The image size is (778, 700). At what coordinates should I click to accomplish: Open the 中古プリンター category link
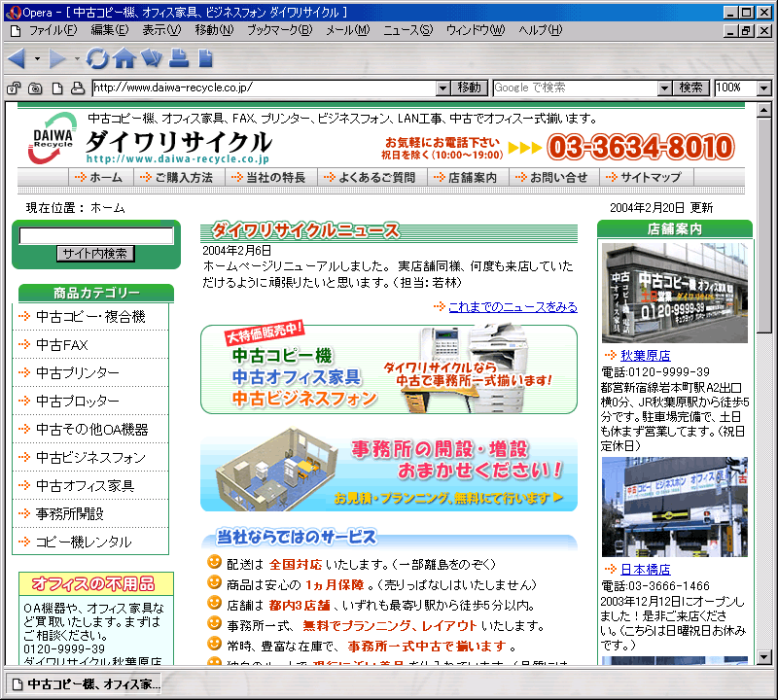78,372
